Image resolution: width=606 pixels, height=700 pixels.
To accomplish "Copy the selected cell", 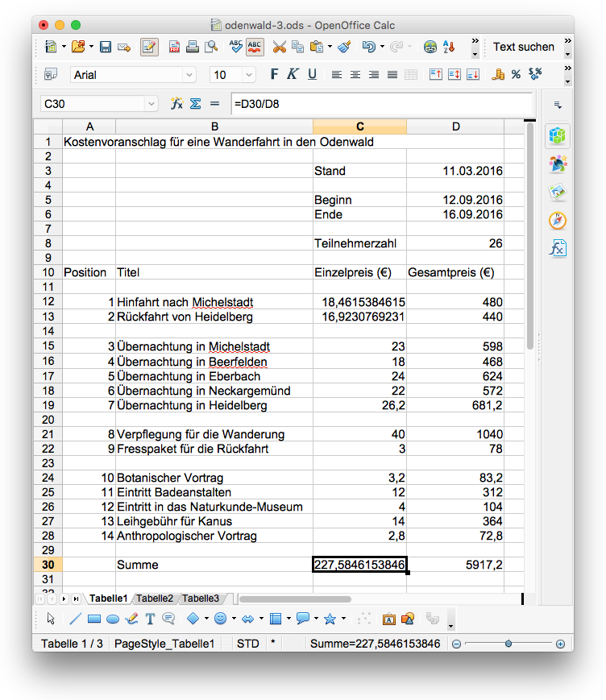I will click(x=297, y=47).
